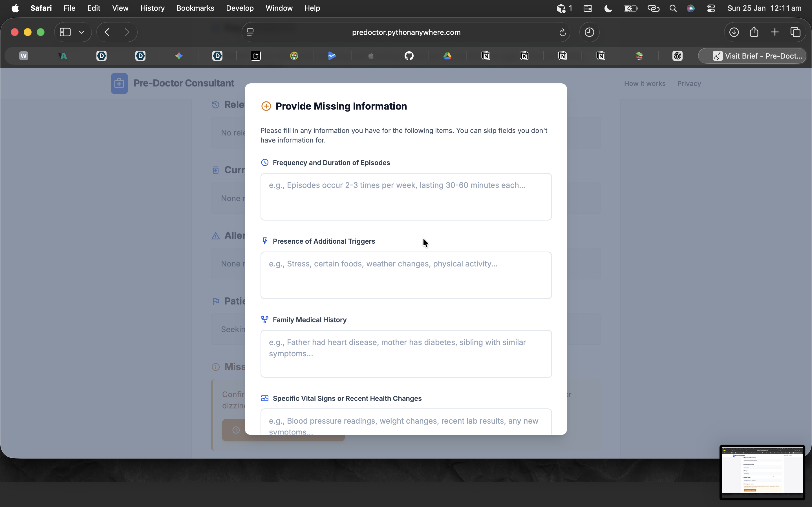Open the Safari downloads icon
The height and width of the screenshot is (507, 812).
[x=734, y=32]
